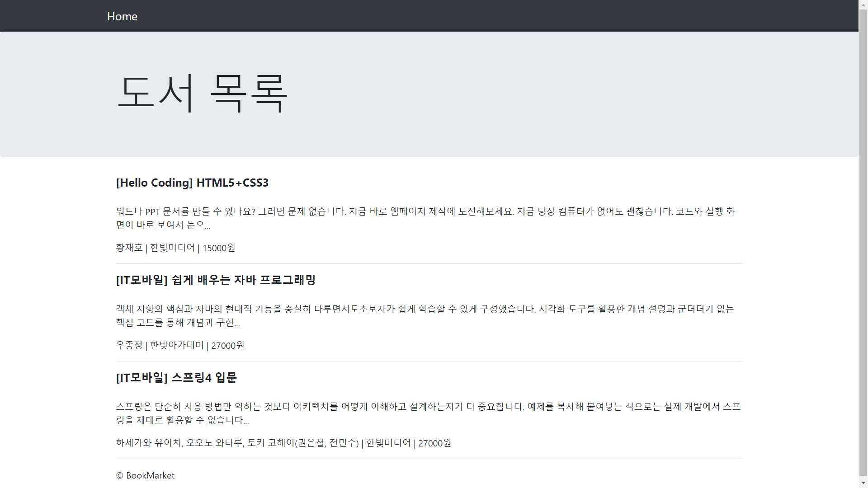Click the 우종정 한빛아카데미 27000원 line
The width and height of the screenshot is (868, 488).
(x=180, y=346)
